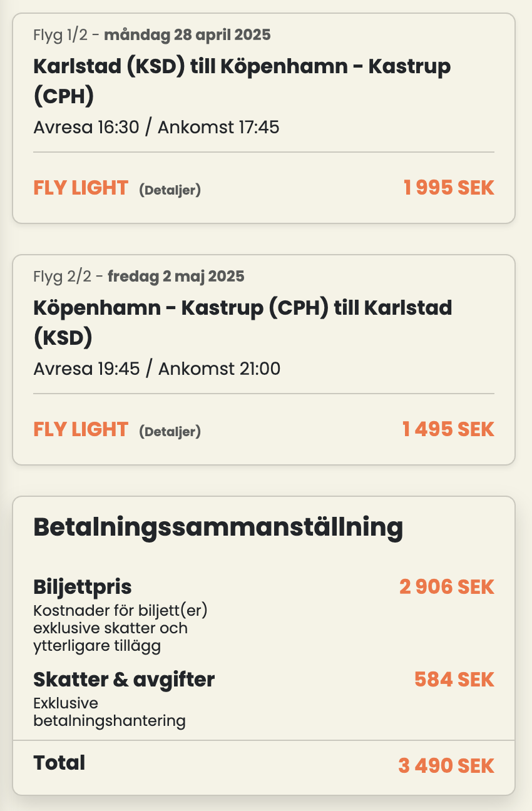
Task: Click the Betalningssammanställning heading
Action: (x=218, y=528)
